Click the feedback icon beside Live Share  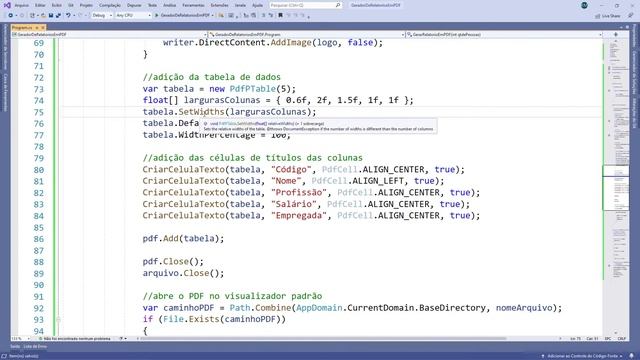(630, 16)
